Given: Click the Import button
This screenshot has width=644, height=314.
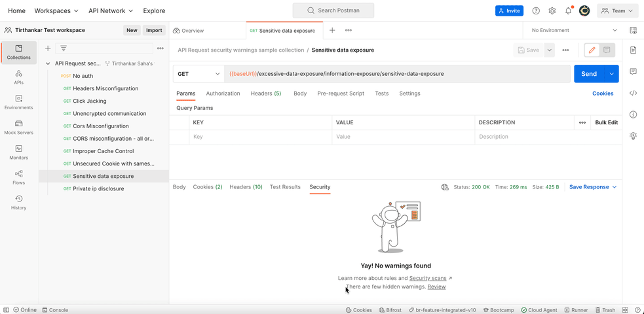Looking at the screenshot, I should (x=154, y=30).
